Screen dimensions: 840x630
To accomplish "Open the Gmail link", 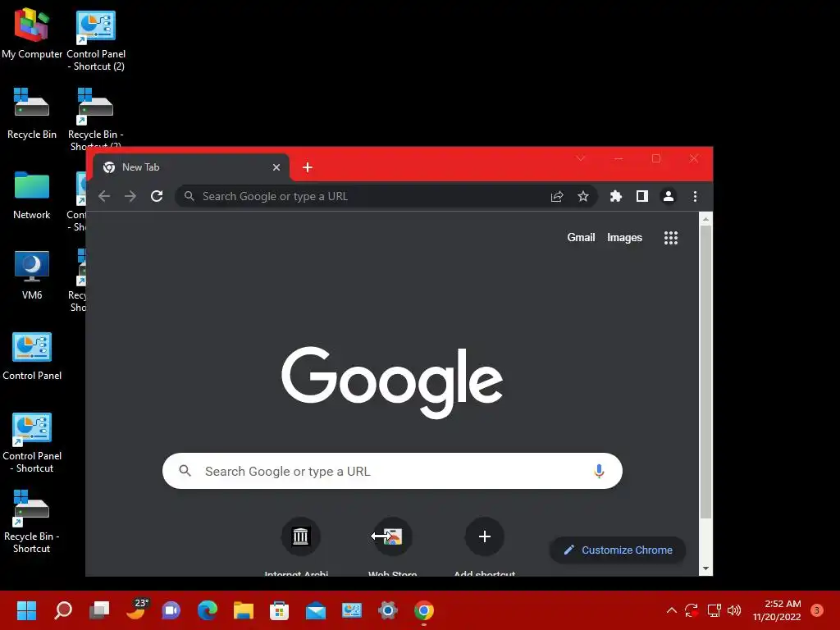I will click(582, 237).
